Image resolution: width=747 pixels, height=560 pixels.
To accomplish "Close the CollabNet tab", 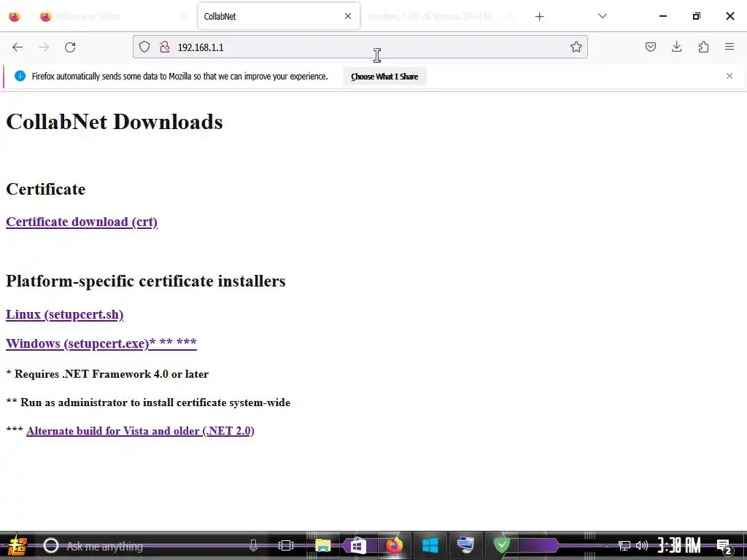I will 348,16.
